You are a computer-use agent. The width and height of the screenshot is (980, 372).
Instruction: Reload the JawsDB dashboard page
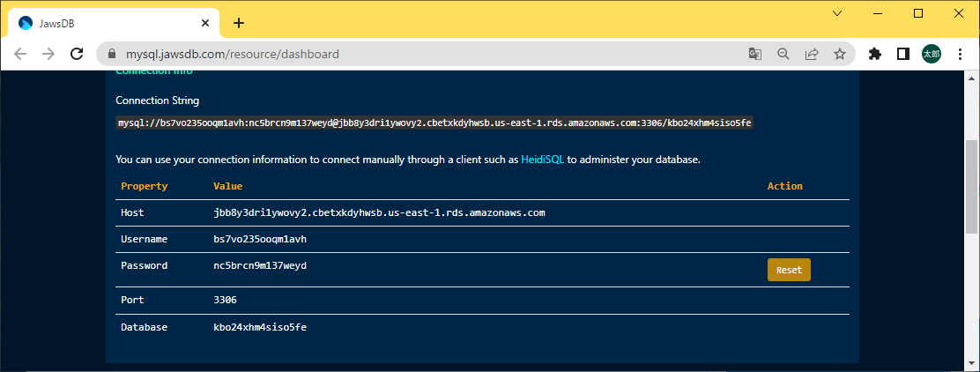77,54
